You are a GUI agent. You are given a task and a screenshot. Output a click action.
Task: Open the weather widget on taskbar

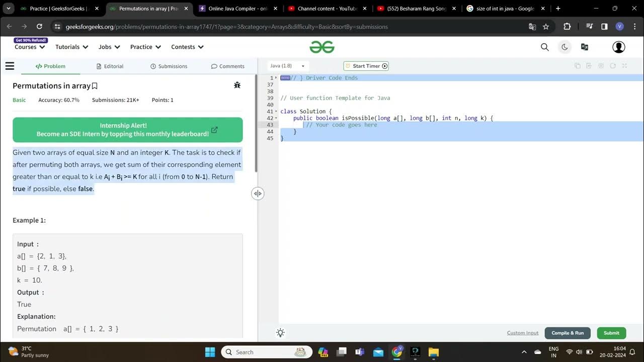[x=29, y=352]
